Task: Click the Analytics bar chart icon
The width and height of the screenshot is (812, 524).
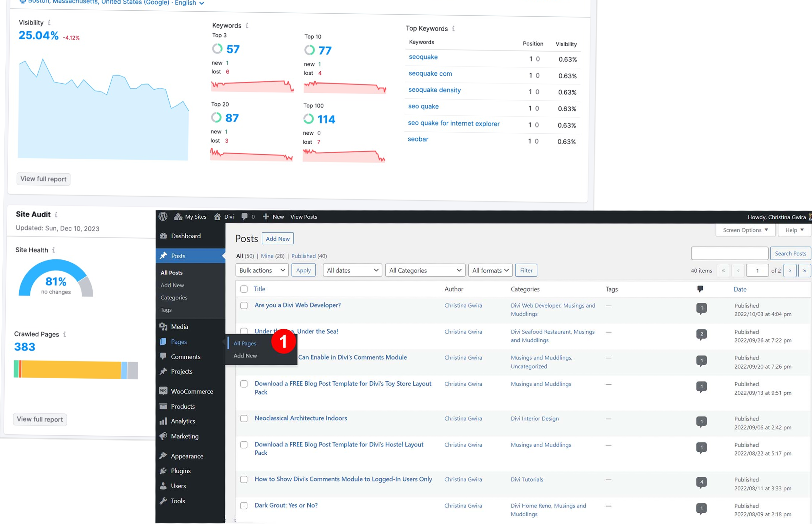Action: point(163,421)
